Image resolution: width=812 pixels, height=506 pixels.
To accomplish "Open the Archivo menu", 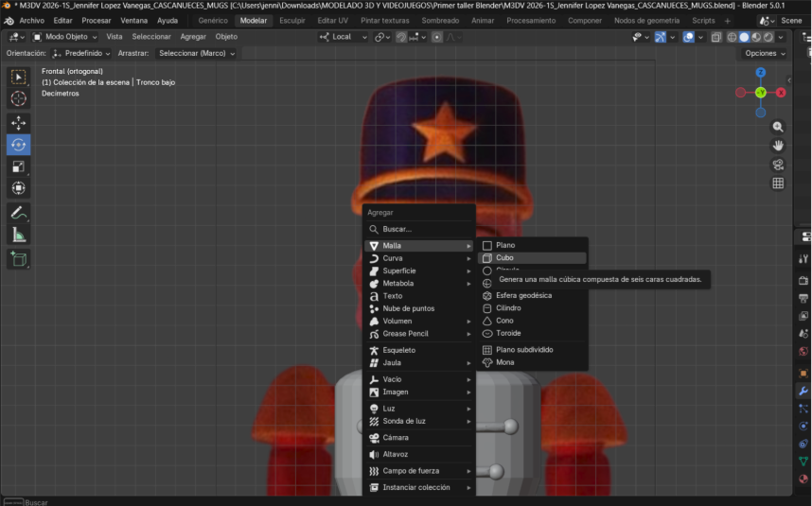I will click(31, 20).
